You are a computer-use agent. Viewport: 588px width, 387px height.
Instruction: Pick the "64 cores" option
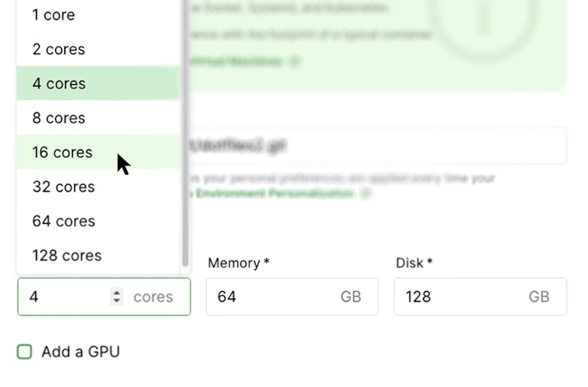pyautogui.click(x=64, y=221)
